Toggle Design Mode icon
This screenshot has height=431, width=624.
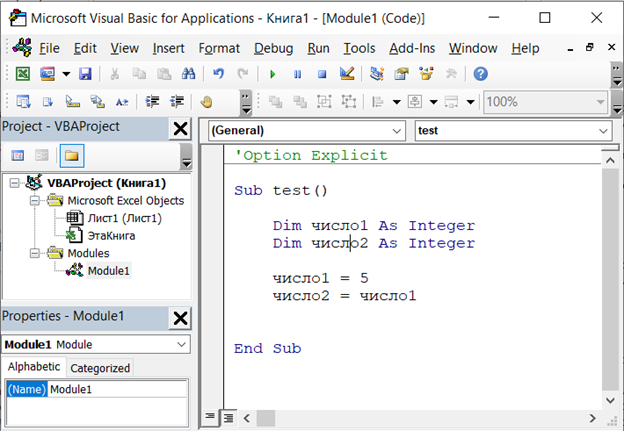(347, 74)
